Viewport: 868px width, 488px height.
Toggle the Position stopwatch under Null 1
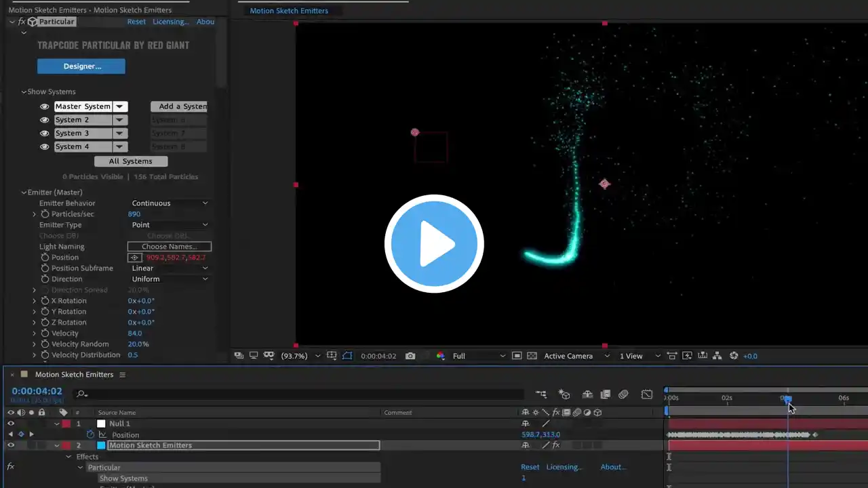pos(90,434)
